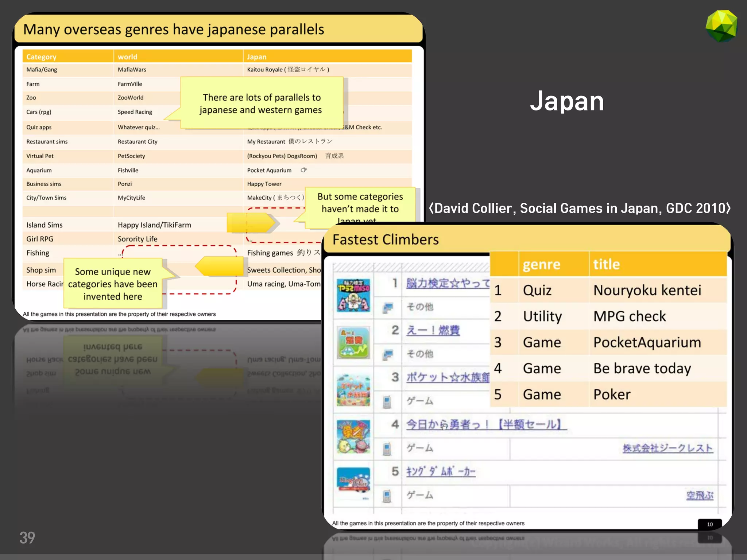The image size is (747, 560).
Task: Click 'Many overseas genres have japanese parallels' heading
Action: 174,29
